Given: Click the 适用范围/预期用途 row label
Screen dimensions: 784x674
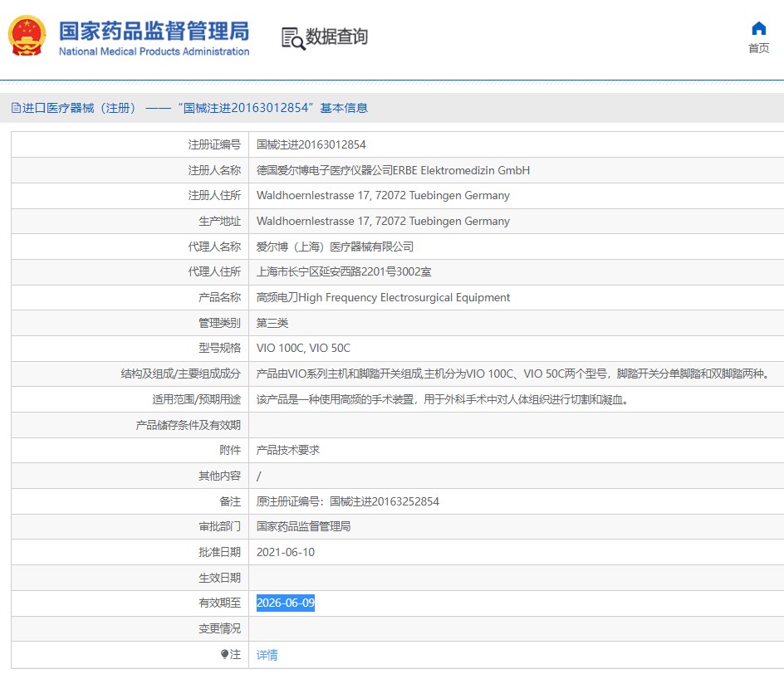Looking at the screenshot, I should coord(197,399).
